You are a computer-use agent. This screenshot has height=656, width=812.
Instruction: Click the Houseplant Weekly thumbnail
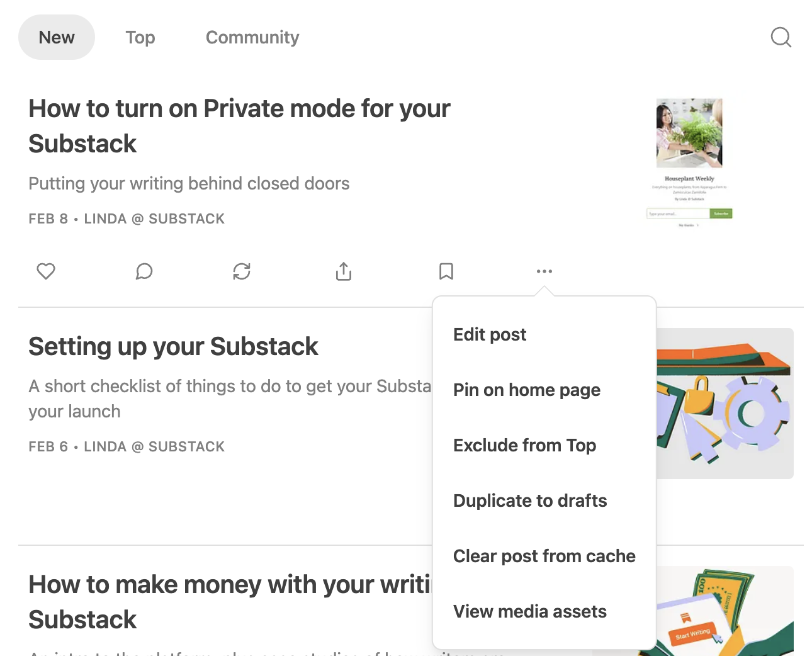click(x=689, y=162)
